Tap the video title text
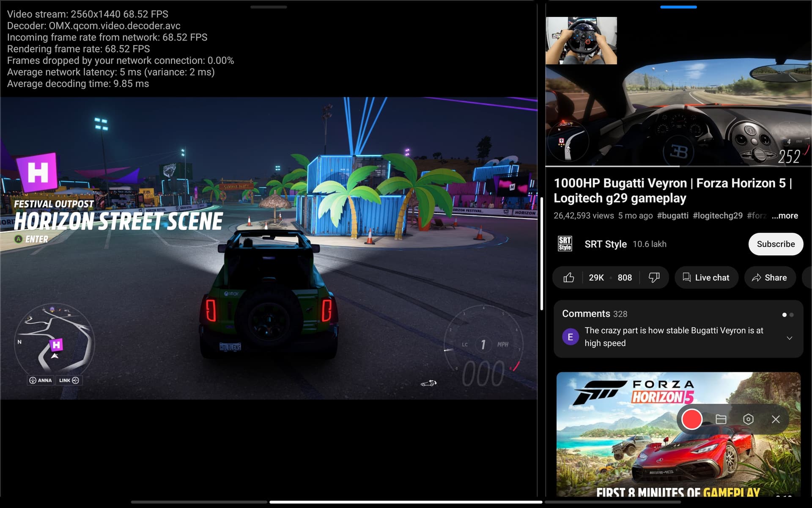The height and width of the screenshot is (508, 812). pos(673,190)
